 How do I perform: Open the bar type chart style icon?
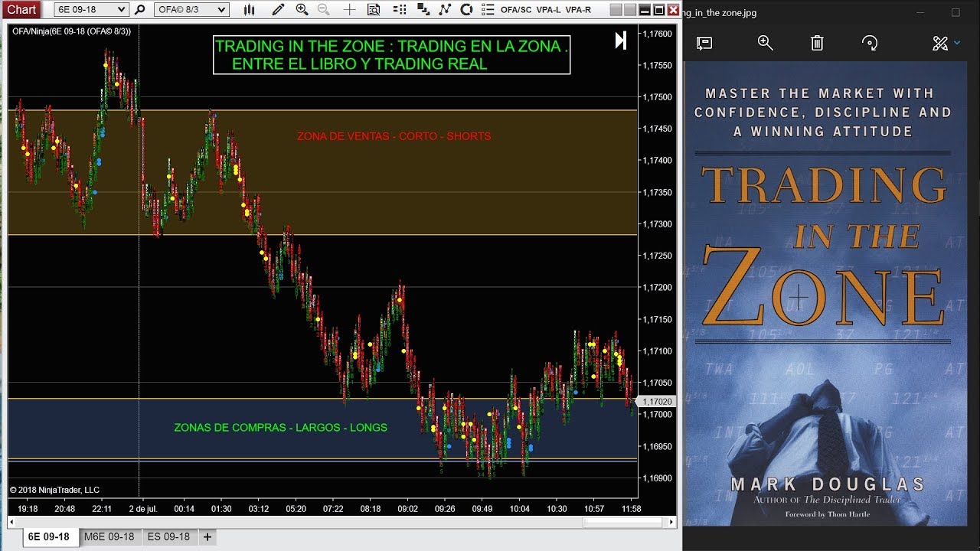pos(249,10)
